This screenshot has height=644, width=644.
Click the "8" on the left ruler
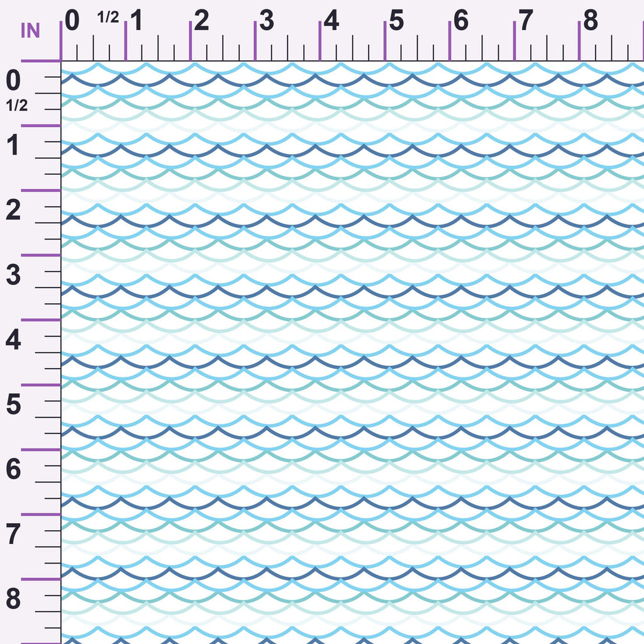click(13, 599)
